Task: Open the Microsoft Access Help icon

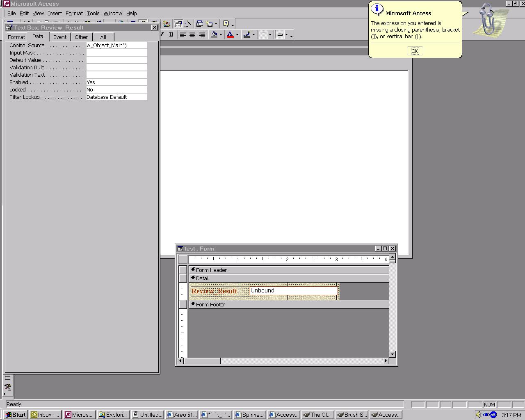Action: click(x=226, y=24)
